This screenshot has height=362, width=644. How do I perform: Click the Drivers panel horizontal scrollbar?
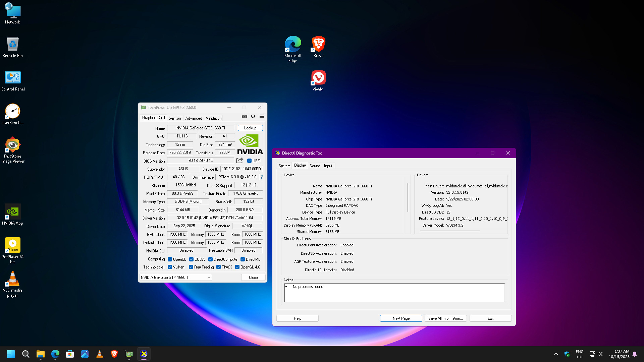450,231
